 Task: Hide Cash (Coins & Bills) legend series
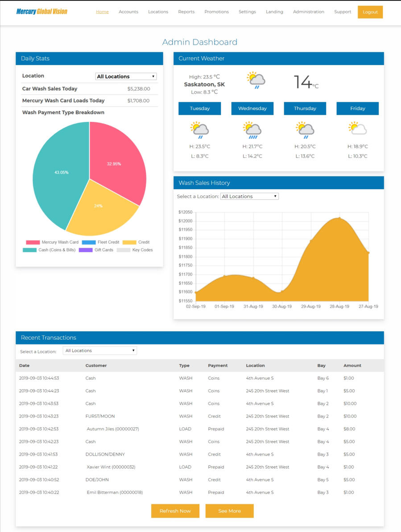[49, 250]
